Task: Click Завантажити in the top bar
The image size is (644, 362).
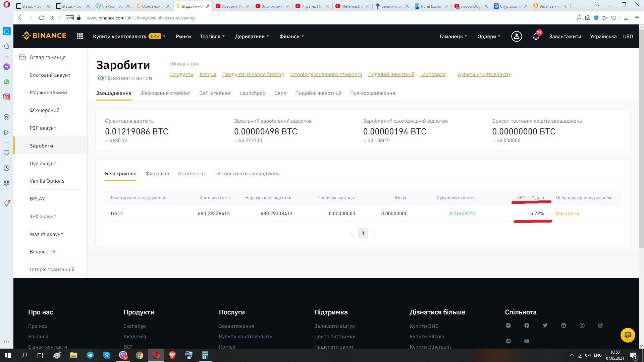Action: (x=565, y=36)
